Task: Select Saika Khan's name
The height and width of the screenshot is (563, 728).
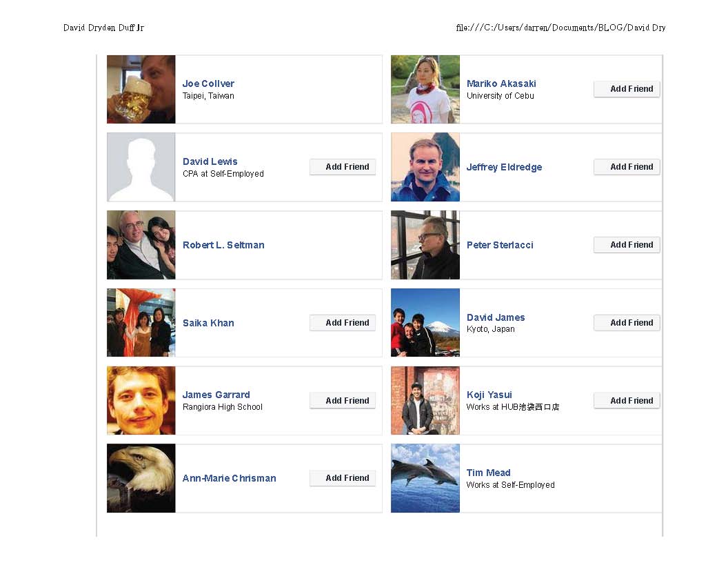Action: 208,323
